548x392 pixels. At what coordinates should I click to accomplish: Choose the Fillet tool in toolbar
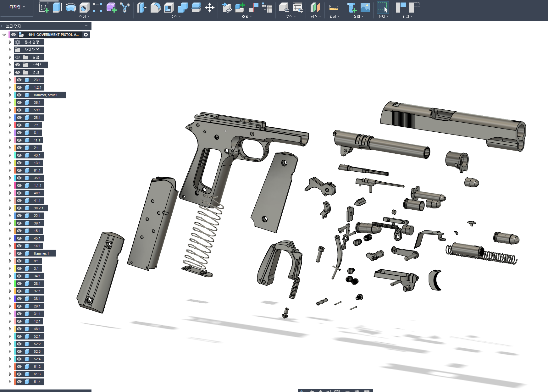pyautogui.click(x=155, y=8)
